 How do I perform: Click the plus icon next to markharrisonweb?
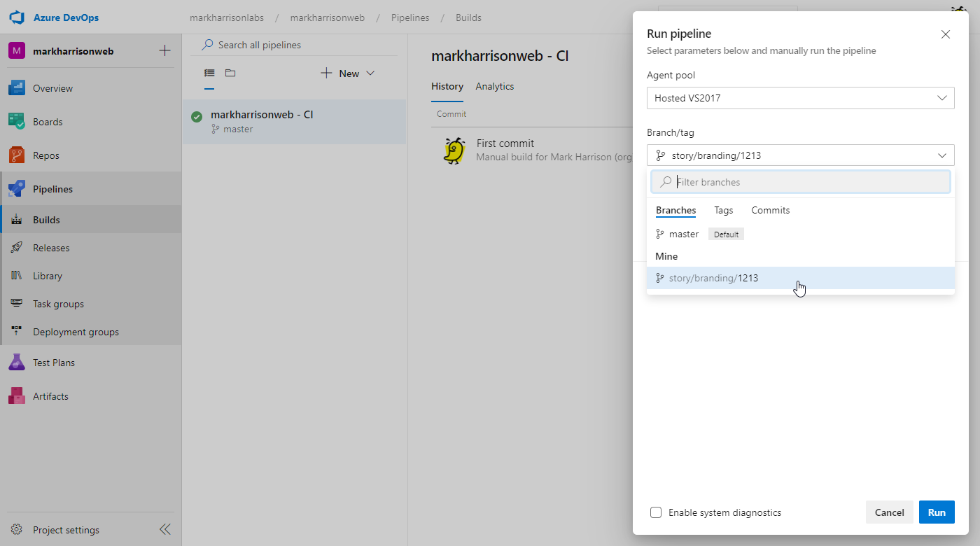tap(164, 50)
